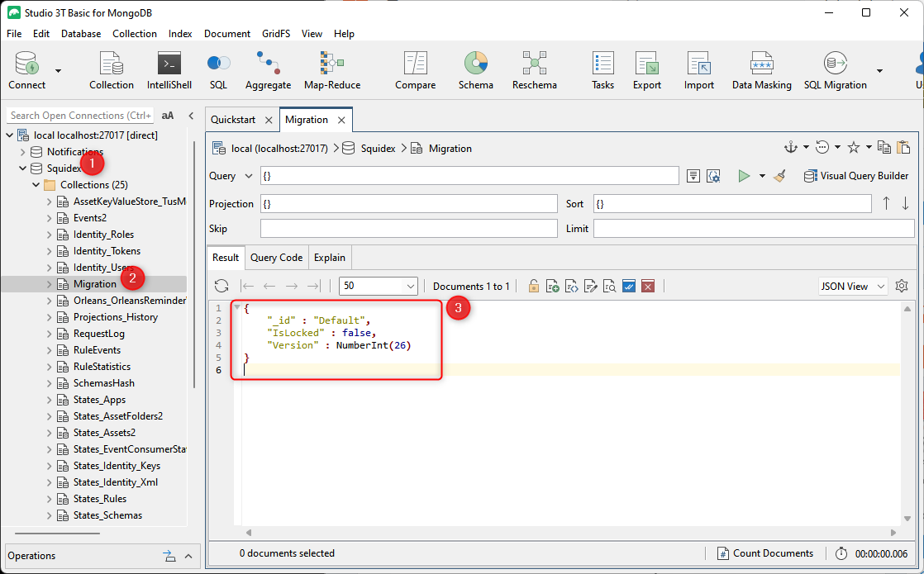Click the favorites star icon
Viewport: 924px width, 574px height.
tap(853, 147)
